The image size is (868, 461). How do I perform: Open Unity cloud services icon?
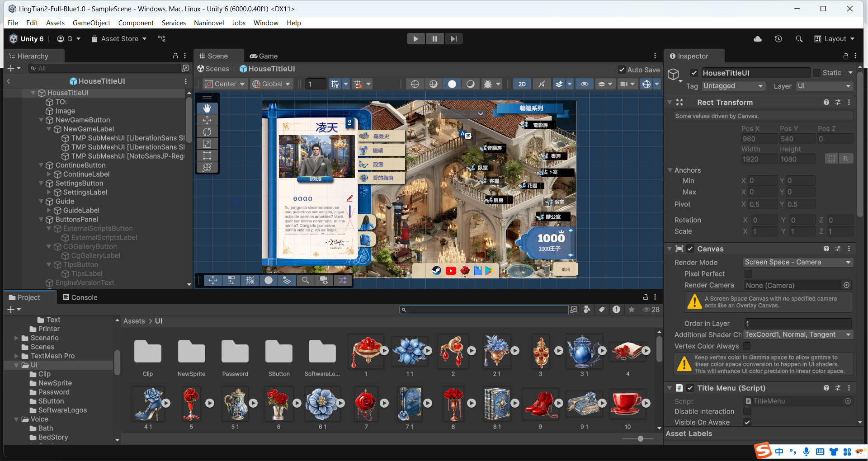coord(758,39)
